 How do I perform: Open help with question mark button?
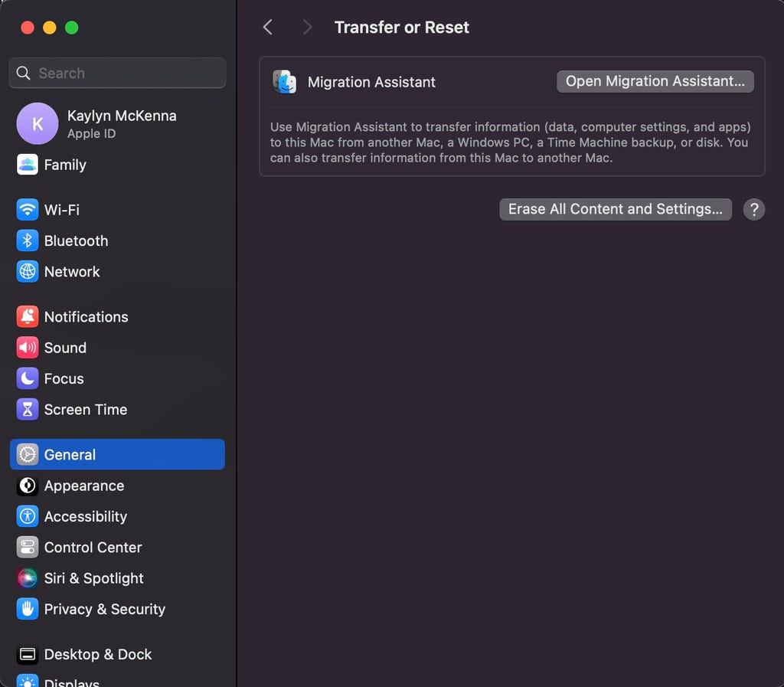(753, 209)
